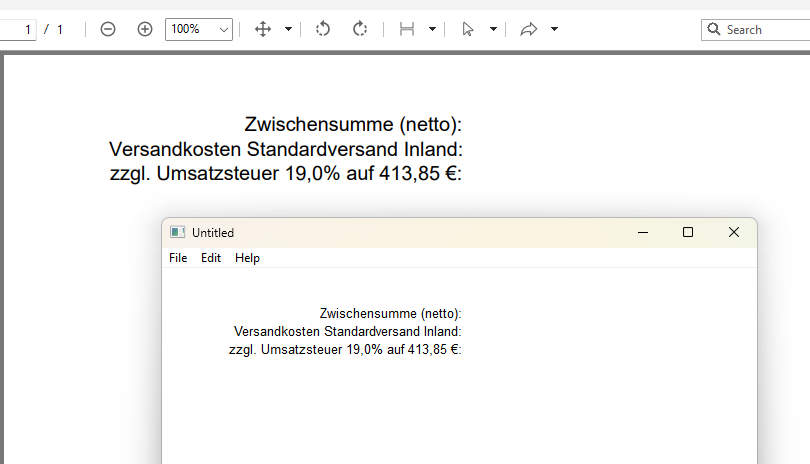
Task: Minimize the Untitled window
Action: point(643,233)
